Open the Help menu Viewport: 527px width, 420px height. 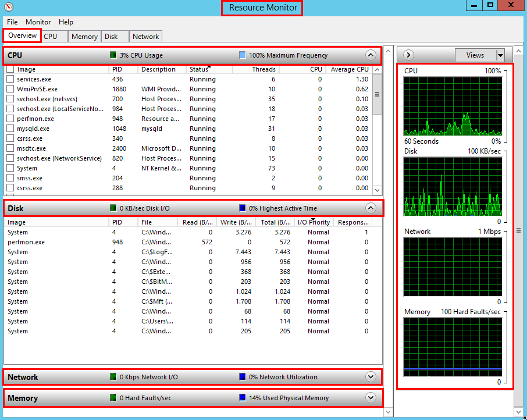pyautogui.click(x=66, y=22)
